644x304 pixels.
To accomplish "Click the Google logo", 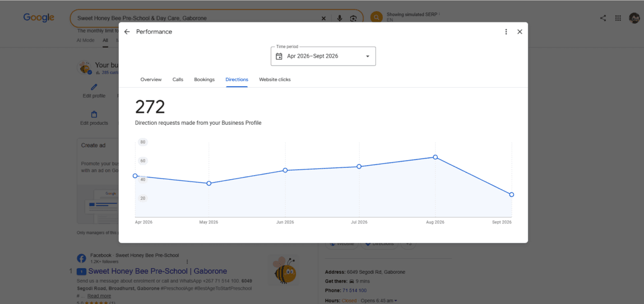I will pyautogui.click(x=39, y=18).
